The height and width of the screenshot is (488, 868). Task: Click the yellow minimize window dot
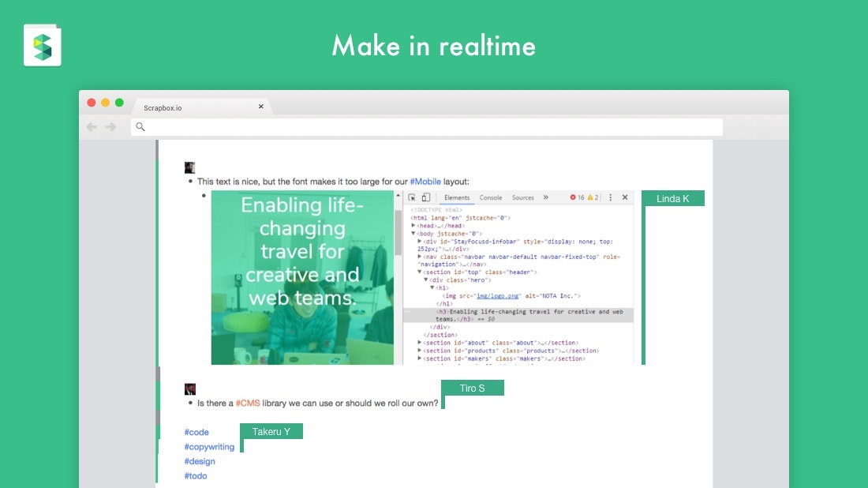pyautogui.click(x=105, y=103)
